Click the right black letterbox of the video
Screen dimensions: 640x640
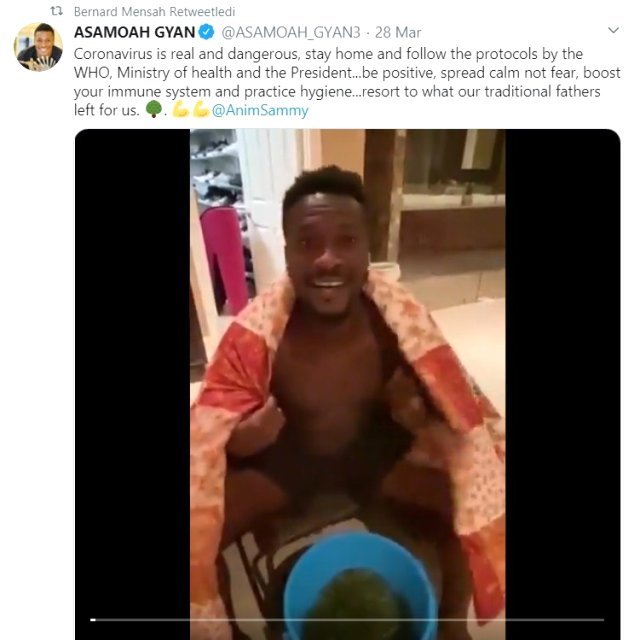[x=563, y=384]
